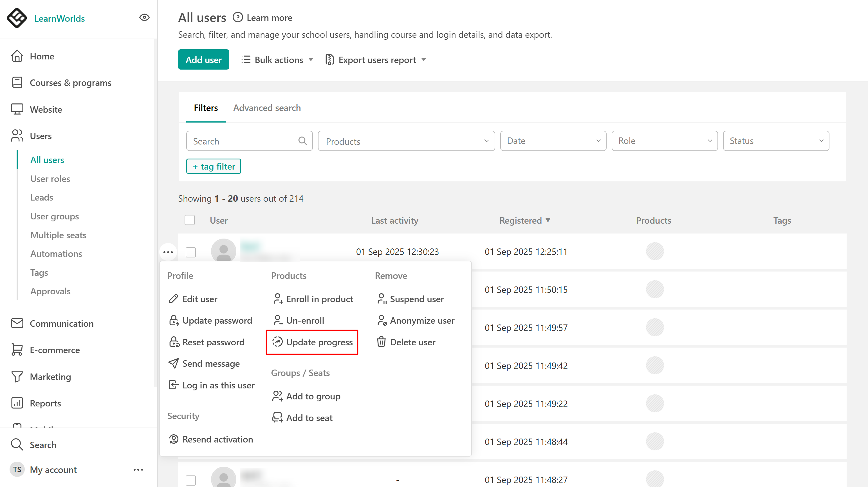Viewport: 868px width, 487px height.
Task: Click the + tag filter button
Action: [214, 166]
